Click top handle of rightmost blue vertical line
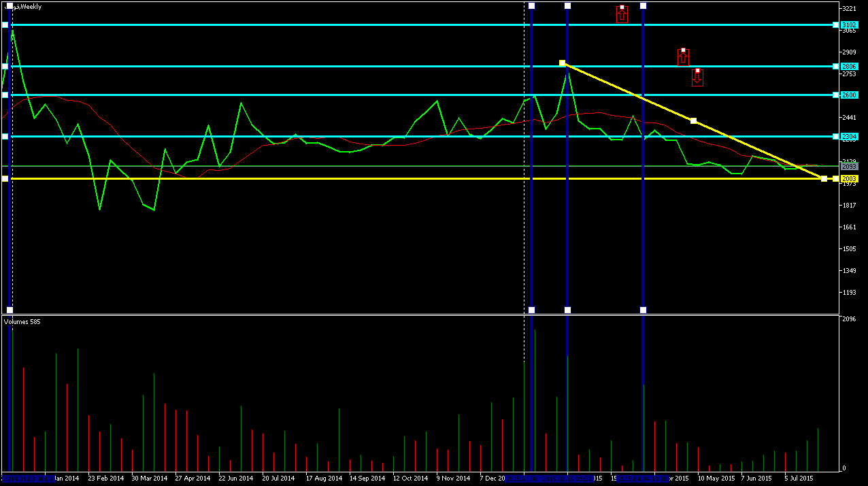 [643, 6]
